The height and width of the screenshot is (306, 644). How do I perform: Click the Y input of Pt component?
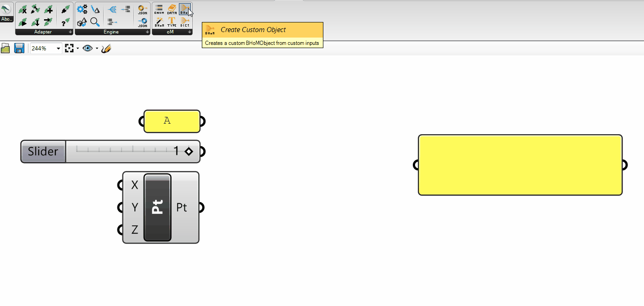(134, 208)
